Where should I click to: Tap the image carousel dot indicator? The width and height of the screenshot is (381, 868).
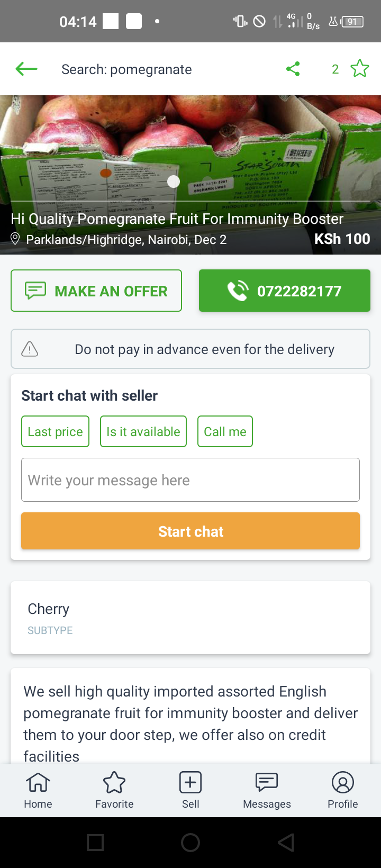point(174,182)
